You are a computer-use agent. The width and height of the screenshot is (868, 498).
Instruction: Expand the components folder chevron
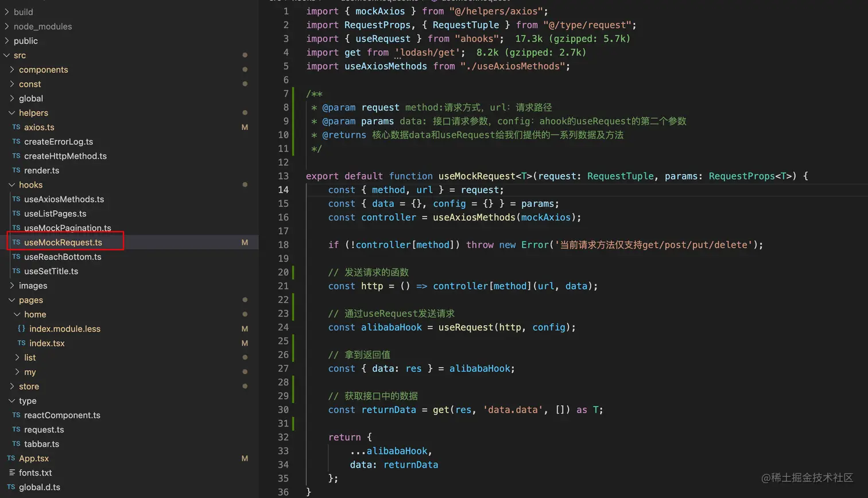tap(12, 69)
